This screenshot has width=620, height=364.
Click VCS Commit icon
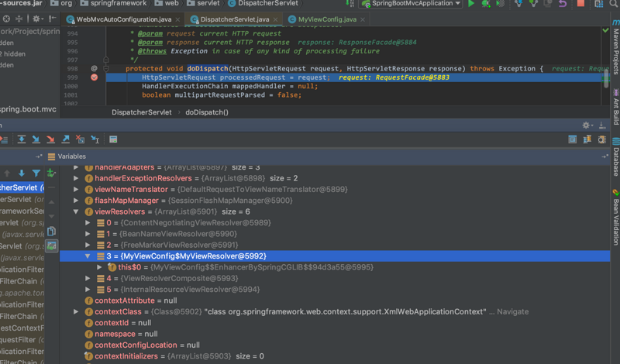(533, 4)
